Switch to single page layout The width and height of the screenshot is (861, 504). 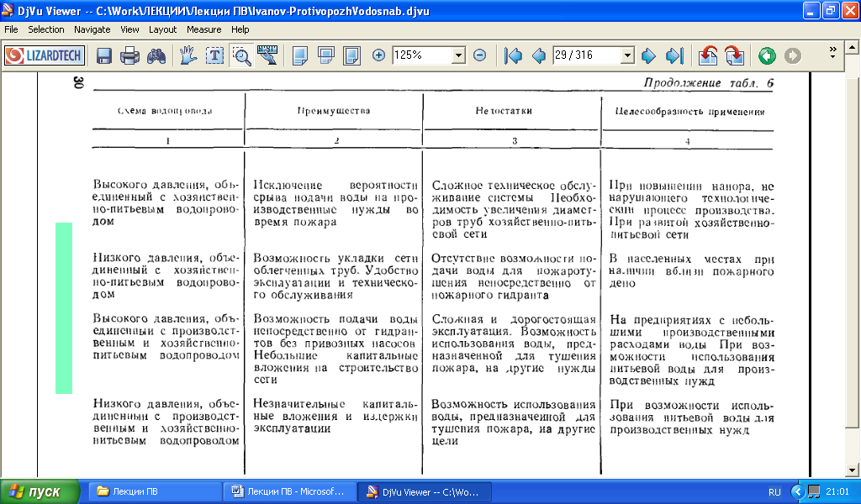click(300, 55)
